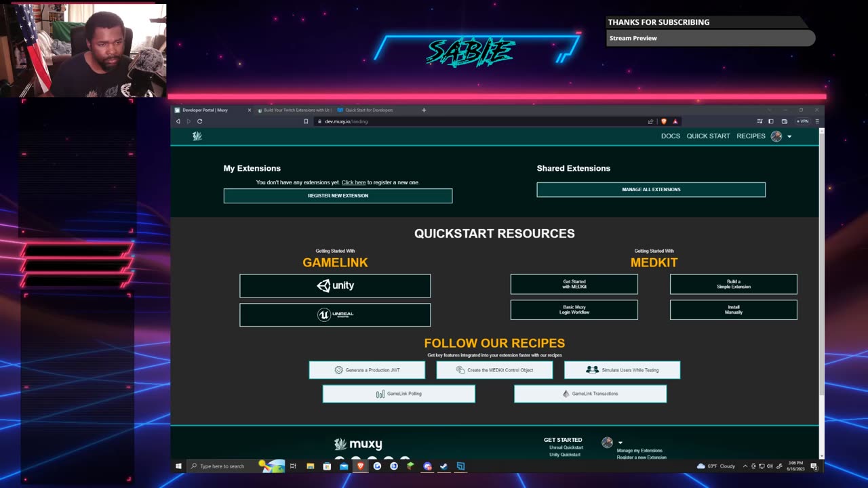Screen dimensions: 868x488
Task: Toggle the browser sidebar panel icon
Action: tap(770, 121)
